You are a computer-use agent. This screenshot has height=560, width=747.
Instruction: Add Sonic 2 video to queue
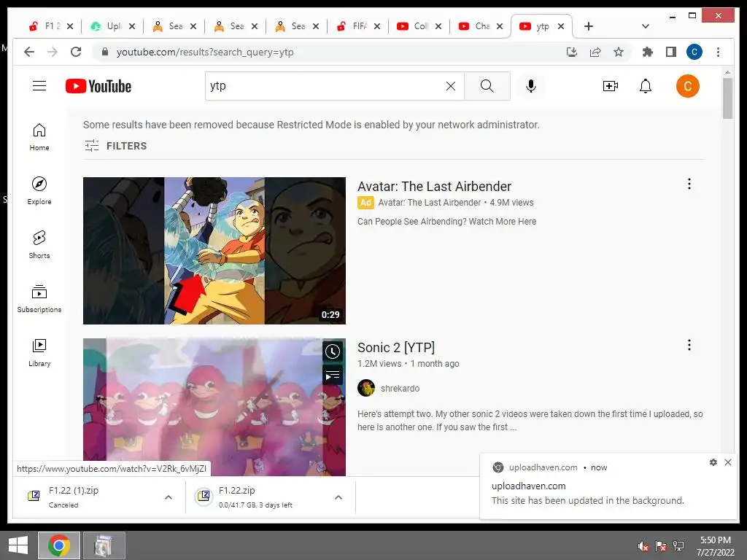point(333,376)
